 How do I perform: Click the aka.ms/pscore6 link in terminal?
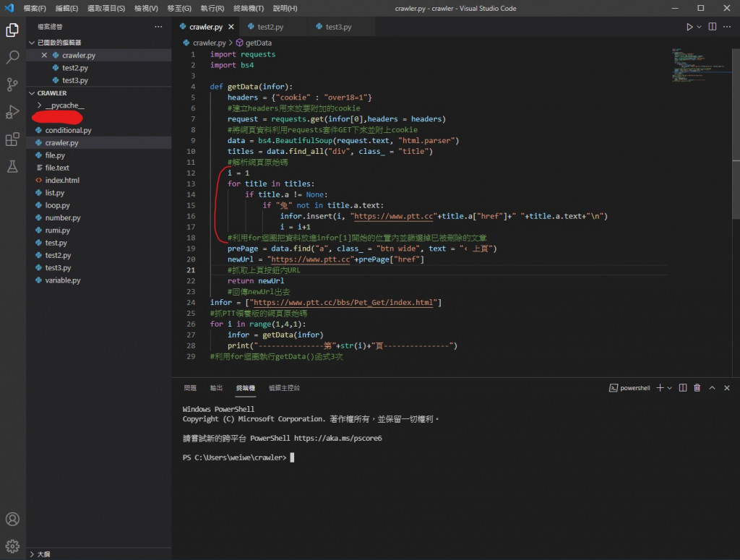pos(338,439)
